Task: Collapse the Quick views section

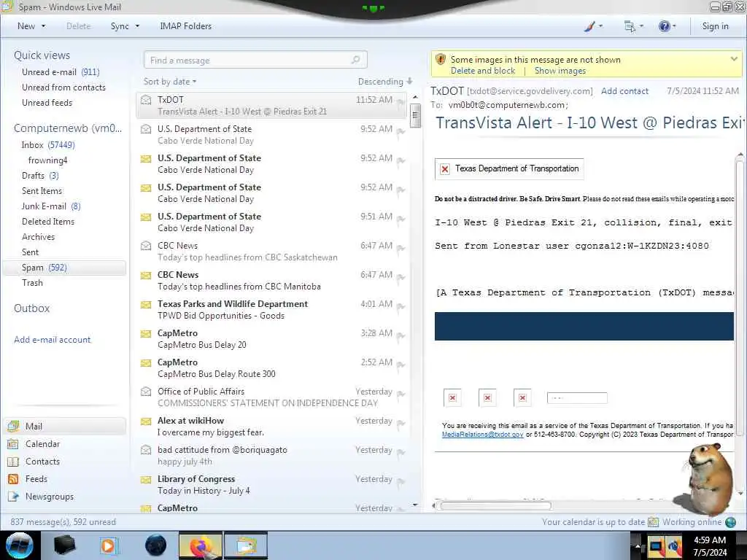Action: (42, 55)
